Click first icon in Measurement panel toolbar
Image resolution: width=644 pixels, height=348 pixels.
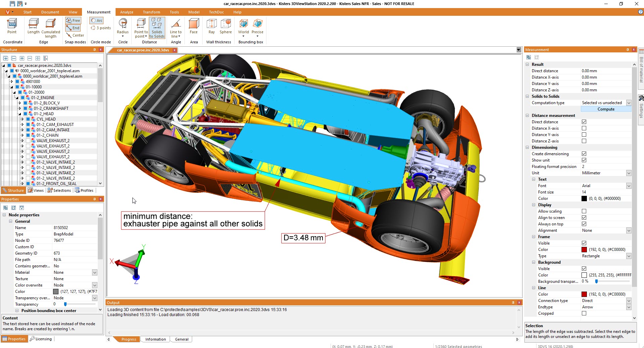coord(528,57)
